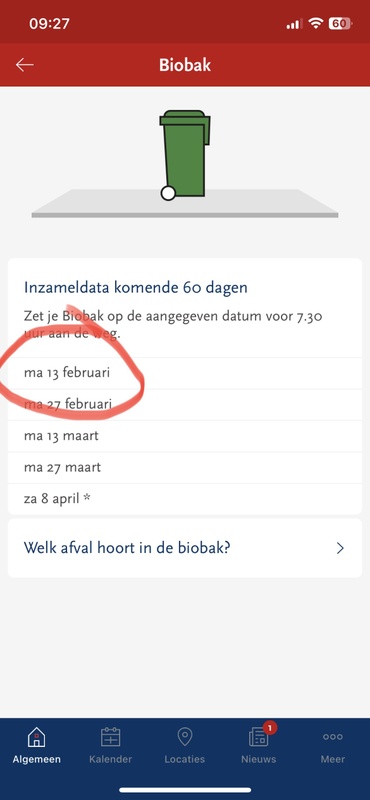Select the 'ma 27 maart' collection date
This screenshot has height=800, width=370.
[185, 468]
